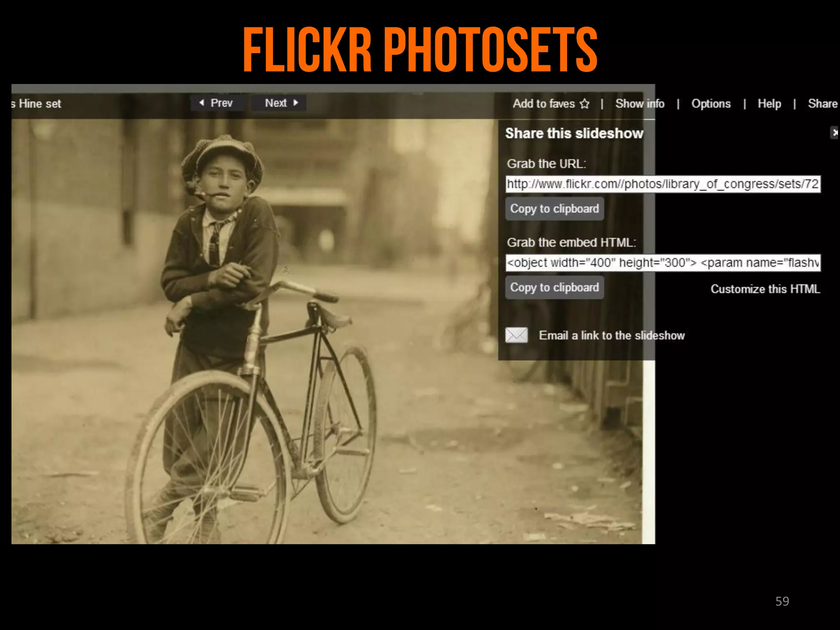The width and height of the screenshot is (840, 630).
Task: Click the embed HTML object code field
Action: point(663,262)
